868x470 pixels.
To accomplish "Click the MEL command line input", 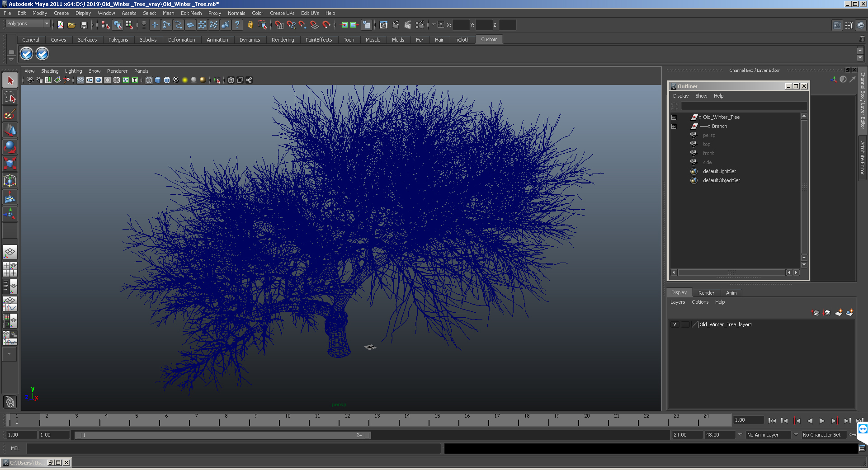I will pyautogui.click(x=234, y=448).
